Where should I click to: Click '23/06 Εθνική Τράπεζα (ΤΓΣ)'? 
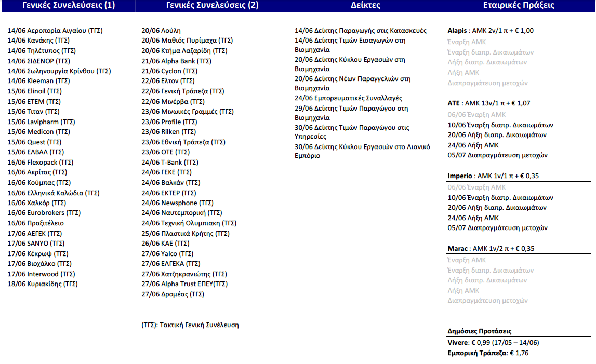[183, 142]
